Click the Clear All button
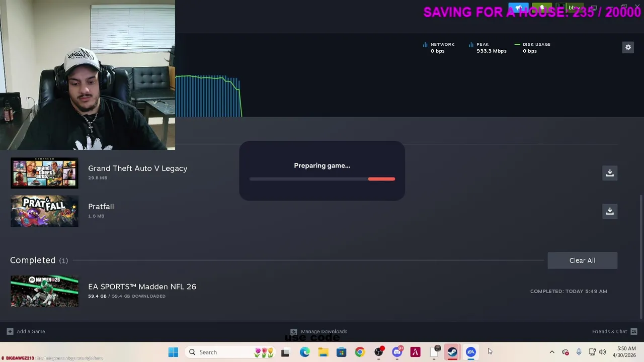 click(582, 260)
